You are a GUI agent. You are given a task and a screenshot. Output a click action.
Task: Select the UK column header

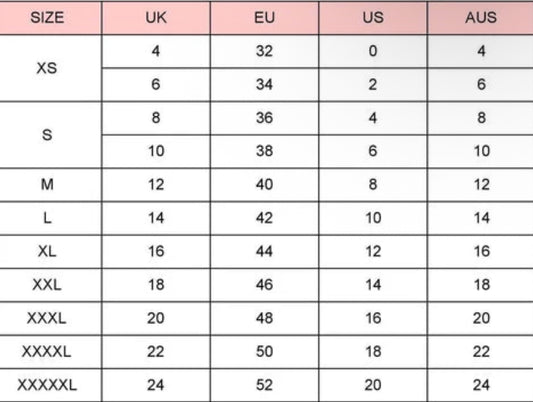point(156,17)
